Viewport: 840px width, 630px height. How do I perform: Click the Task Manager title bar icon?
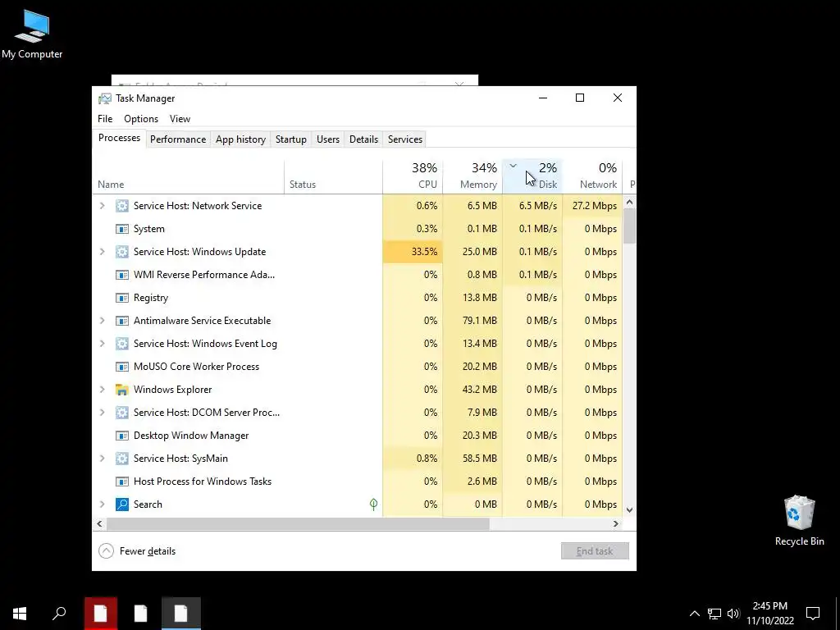[x=105, y=98]
